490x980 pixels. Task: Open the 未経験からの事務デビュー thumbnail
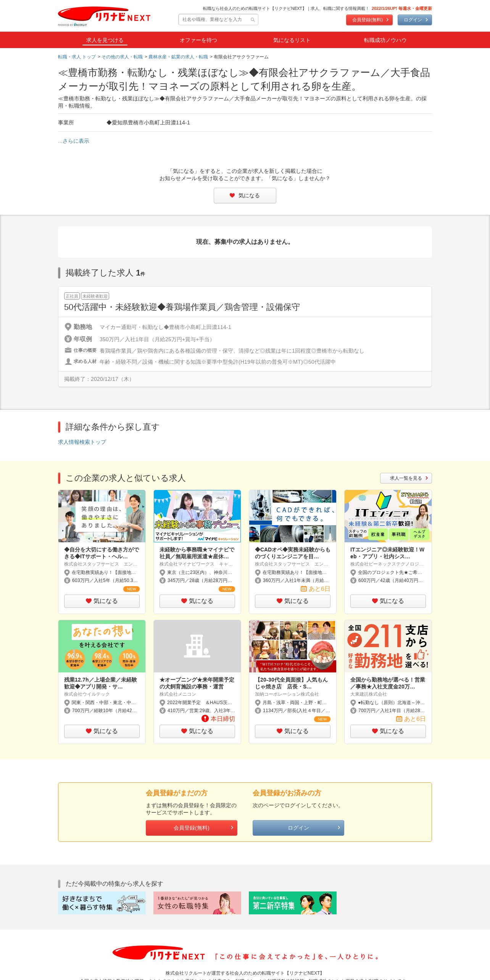click(197, 516)
